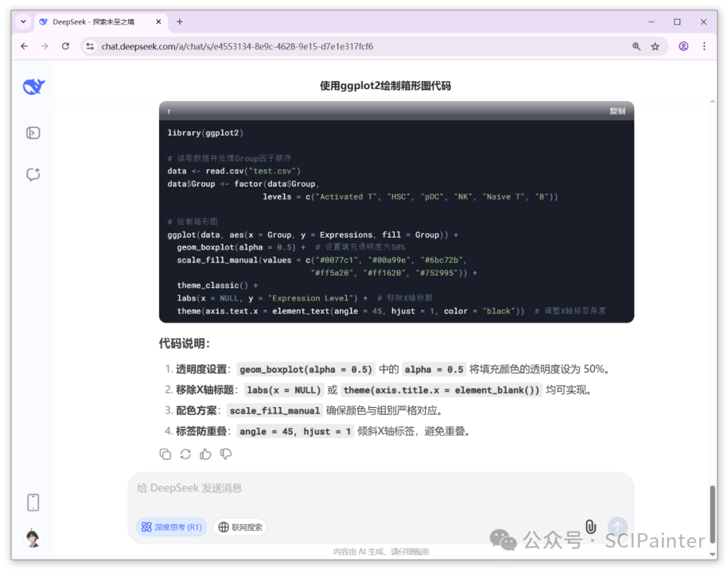Click the 内容由 AI 生成 disclaimer text

point(381,551)
